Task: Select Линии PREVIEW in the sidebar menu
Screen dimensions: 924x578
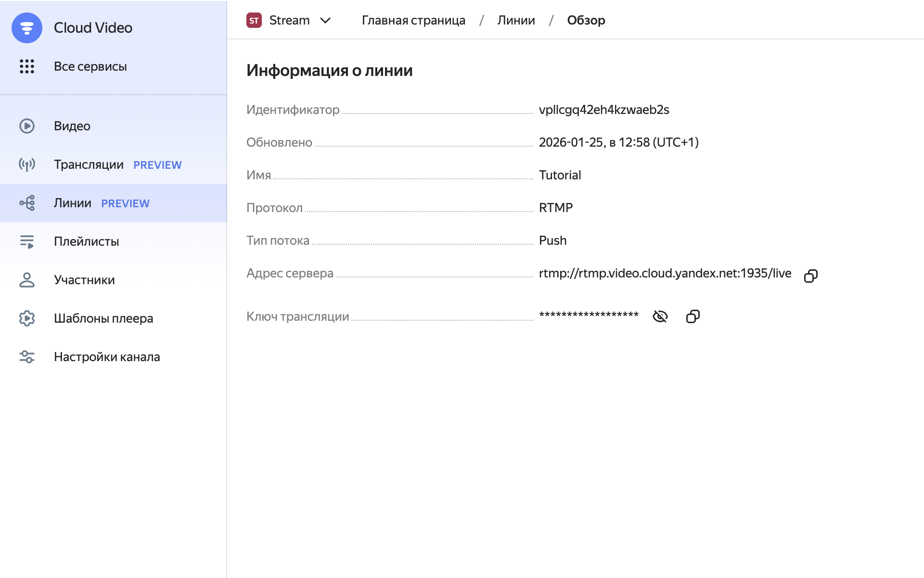Action: tap(101, 203)
